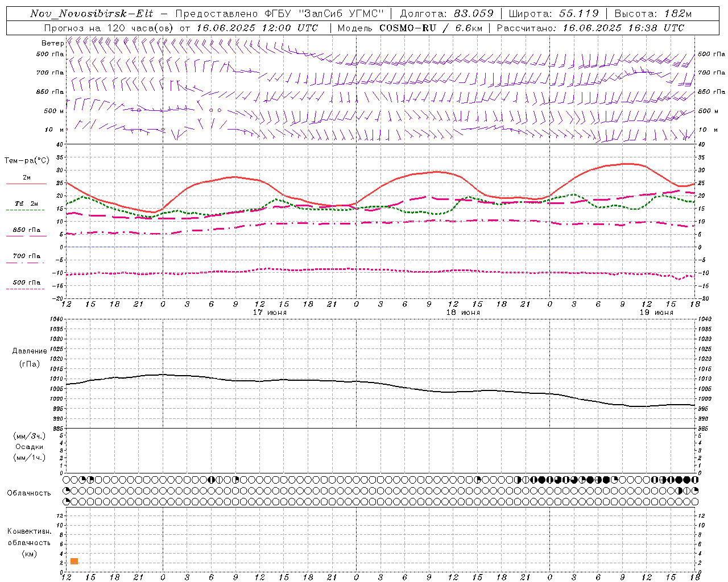Click the "18 июня" date label

[x=463, y=313]
